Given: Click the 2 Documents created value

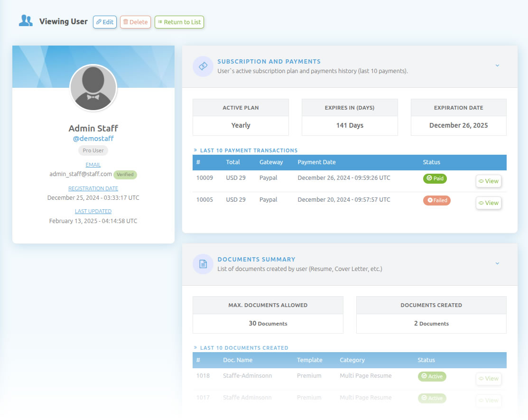Looking at the screenshot, I should (431, 323).
